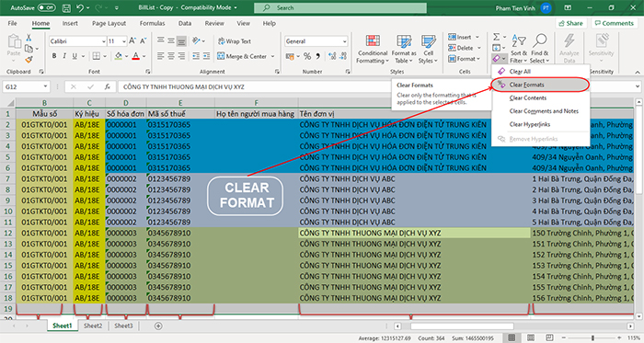Switch to Page Layout view icon
Viewport: 644px width, 343px height.
tap(531, 337)
